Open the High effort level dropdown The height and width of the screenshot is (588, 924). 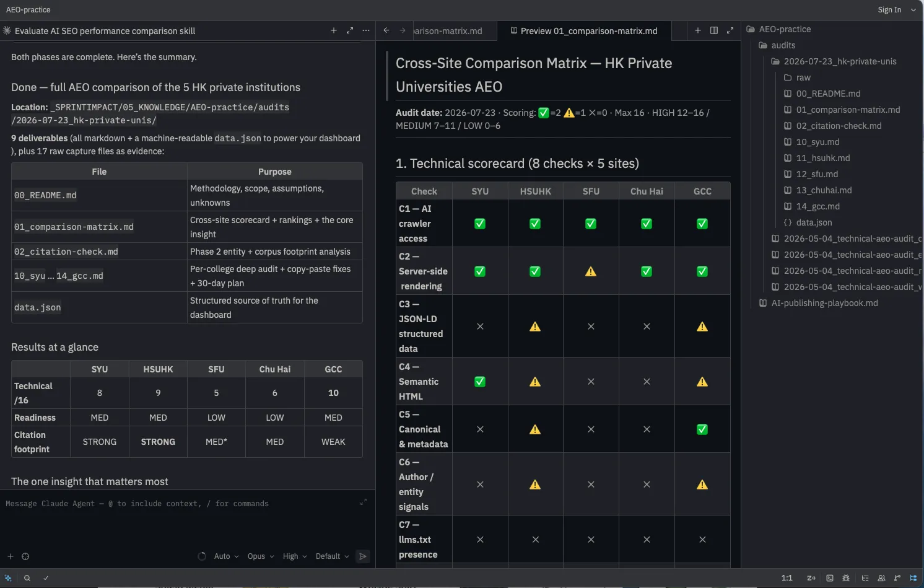(295, 556)
